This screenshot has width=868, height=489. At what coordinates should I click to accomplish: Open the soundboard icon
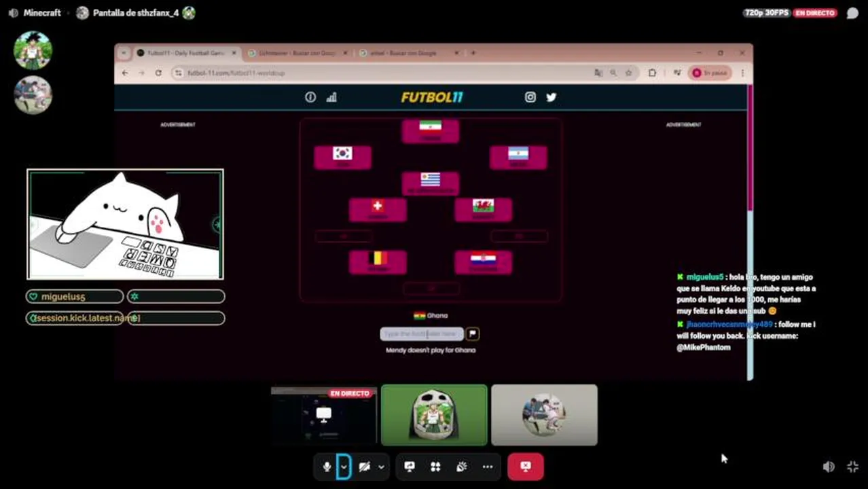[x=461, y=467]
